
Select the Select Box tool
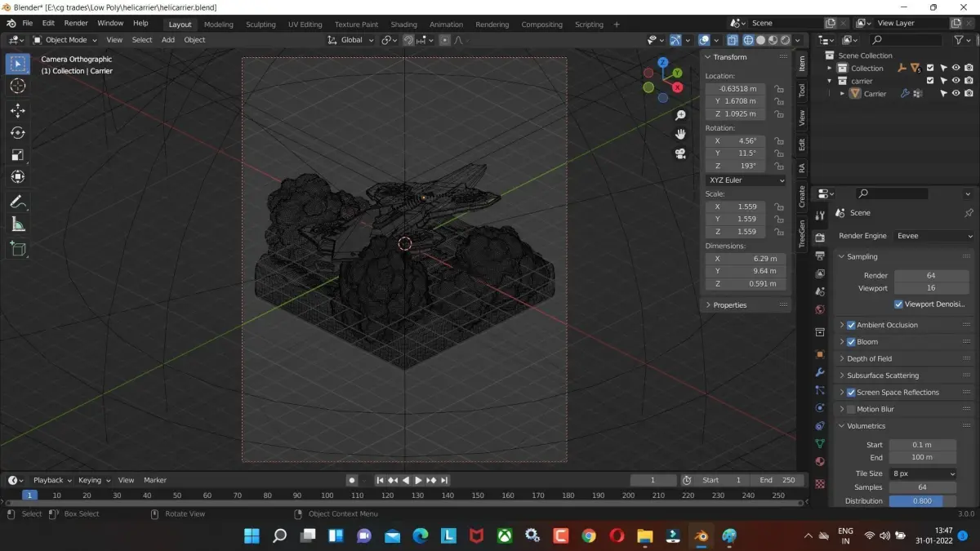(x=18, y=63)
